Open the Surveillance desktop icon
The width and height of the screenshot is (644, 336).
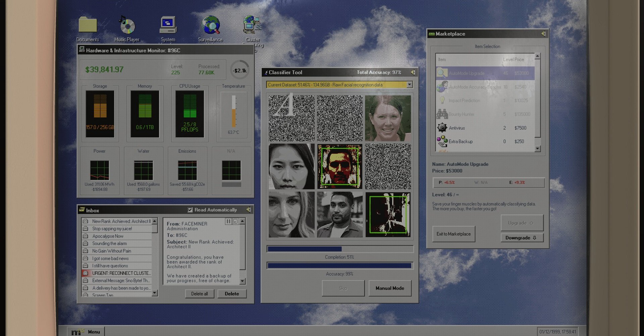coord(211,24)
